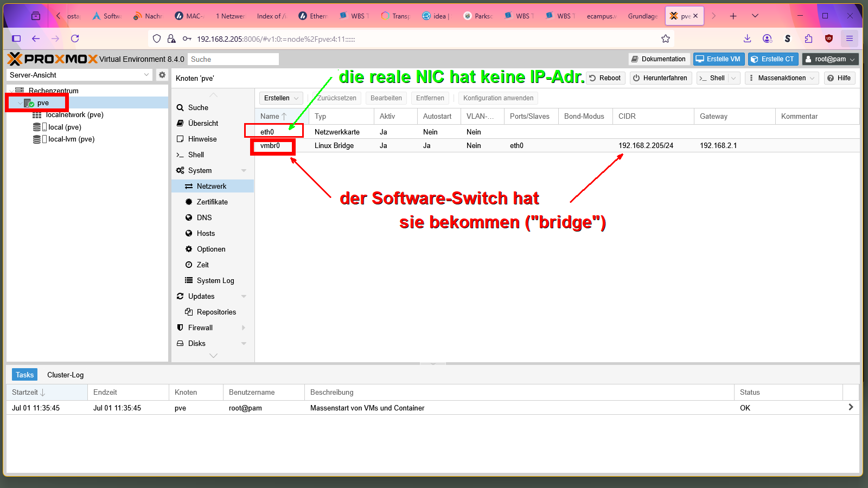Click the gear icon beside Server-Ansicht
This screenshot has width=868, height=488.
162,75
